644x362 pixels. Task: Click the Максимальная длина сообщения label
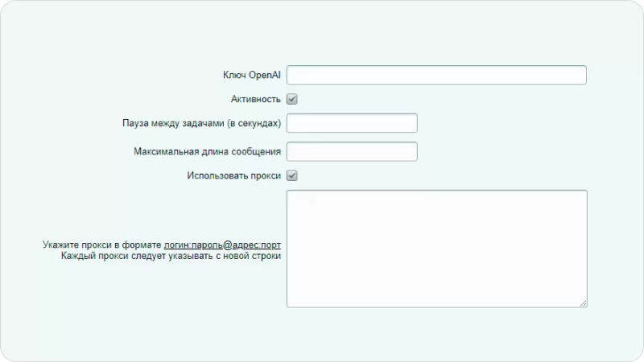[207, 151]
